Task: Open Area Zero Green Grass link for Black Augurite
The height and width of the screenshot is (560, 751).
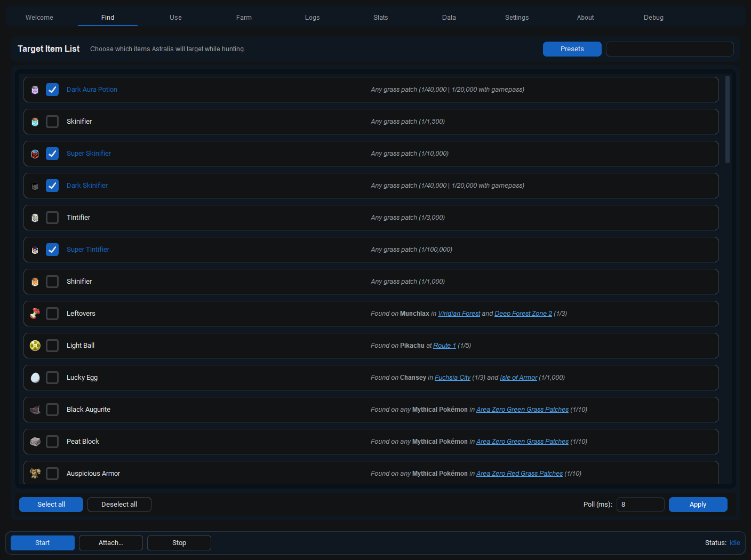Action: pos(523,410)
